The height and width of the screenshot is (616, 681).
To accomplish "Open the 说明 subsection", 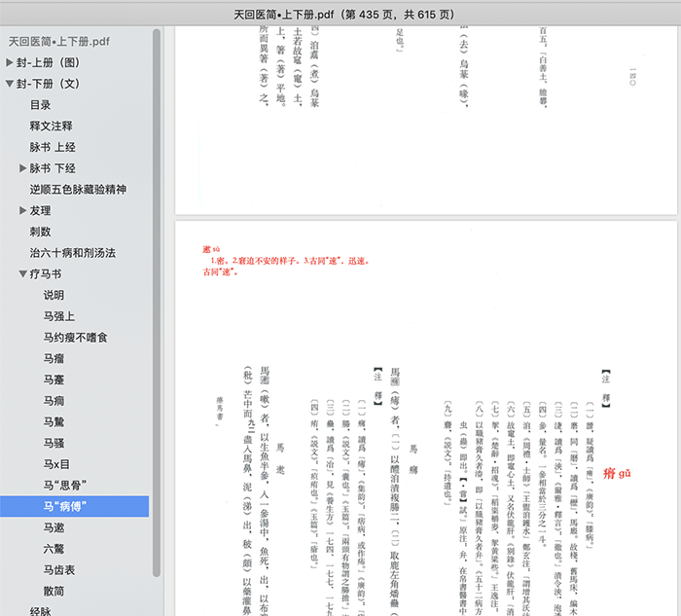I will click(x=54, y=296).
